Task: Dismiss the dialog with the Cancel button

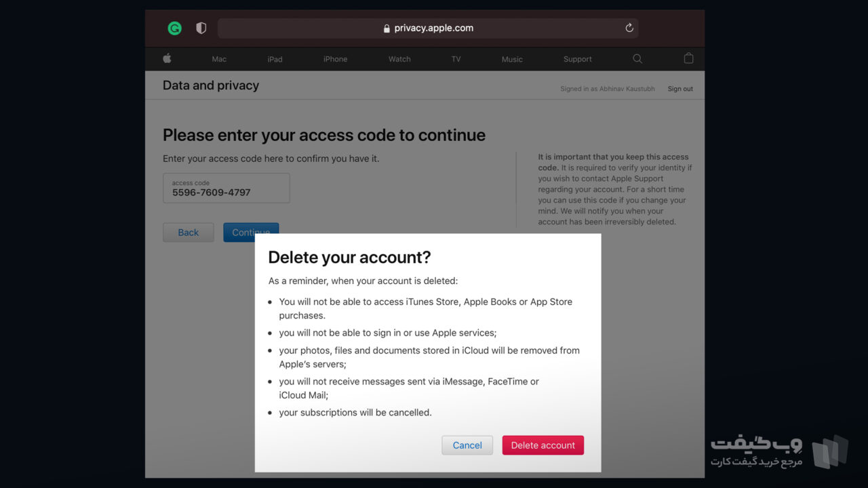Action: point(467,445)
